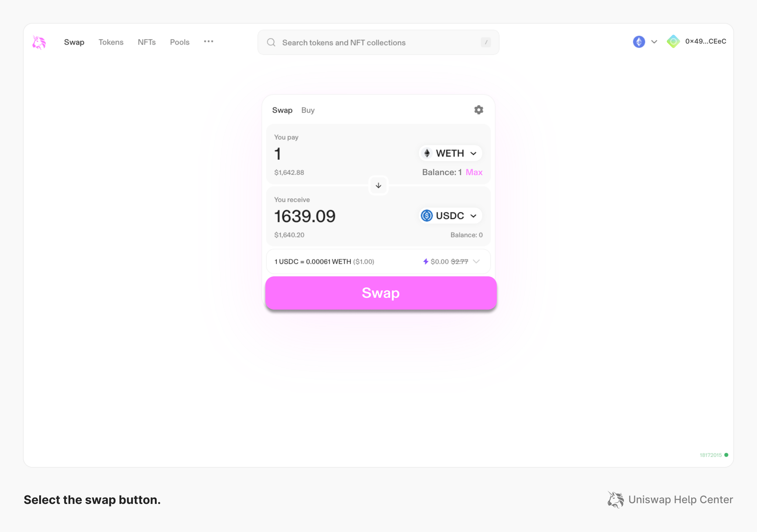Open the Pools menu item

[x=179, y=42]
